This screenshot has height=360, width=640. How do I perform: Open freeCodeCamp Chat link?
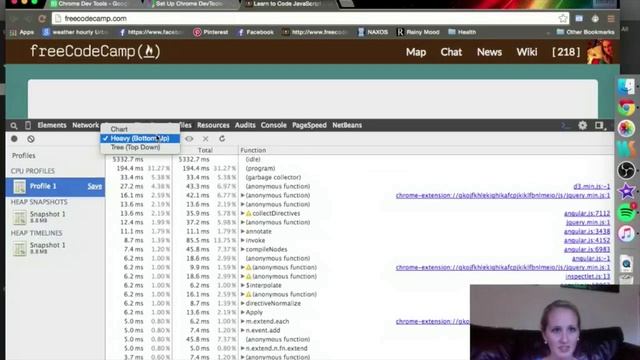pos(451,52)
